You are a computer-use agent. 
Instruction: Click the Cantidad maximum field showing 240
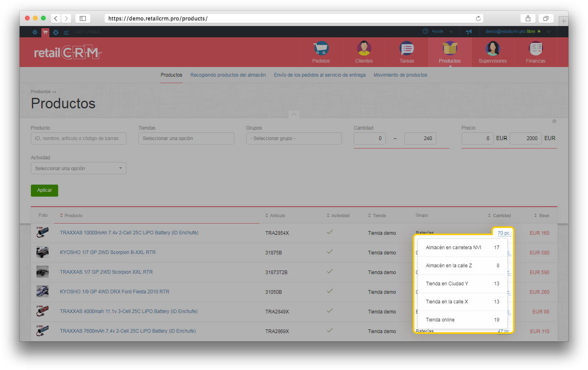click(420, 138)
